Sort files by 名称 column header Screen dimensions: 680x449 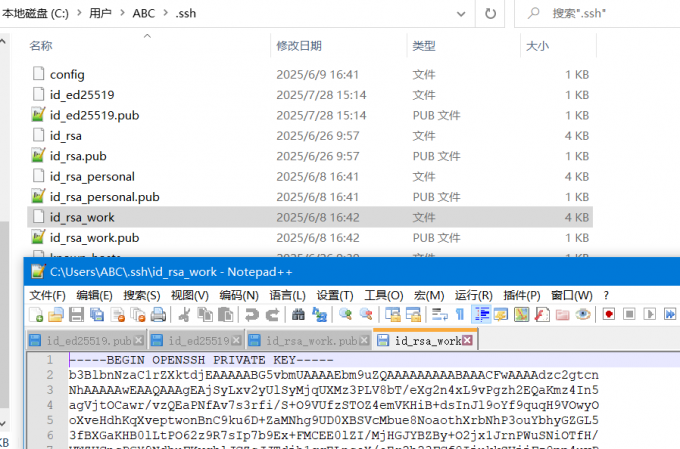coord(41,46)
